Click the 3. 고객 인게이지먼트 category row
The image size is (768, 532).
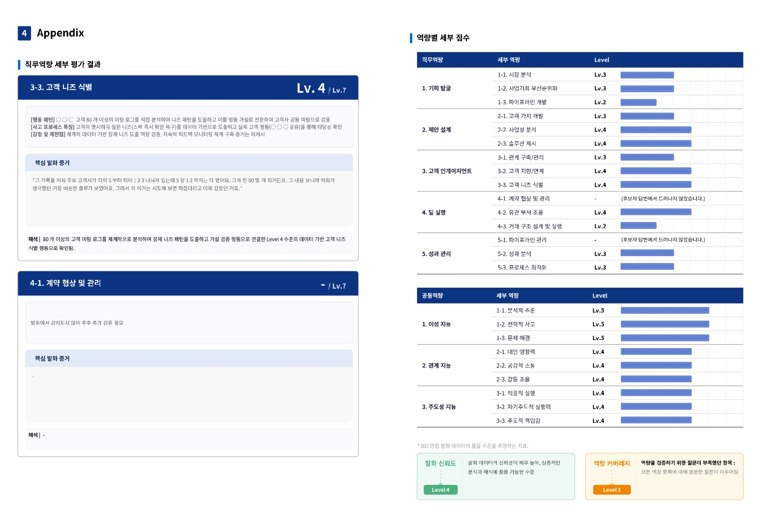click(447, 171)
